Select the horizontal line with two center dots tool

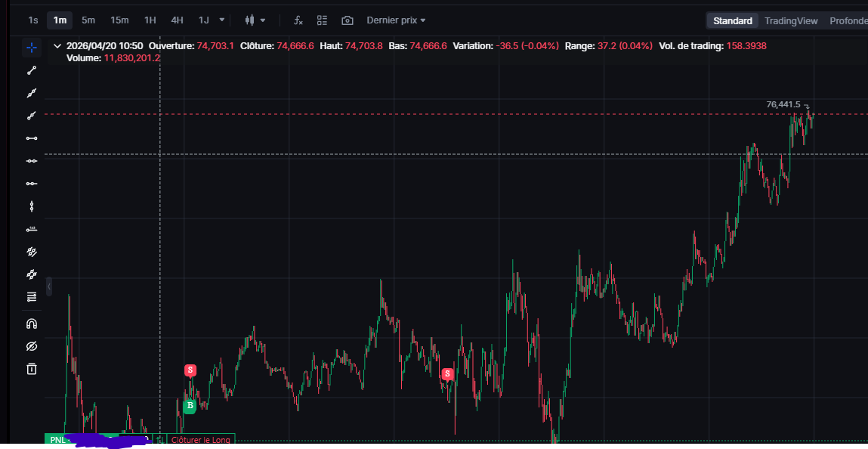[32, 160]
